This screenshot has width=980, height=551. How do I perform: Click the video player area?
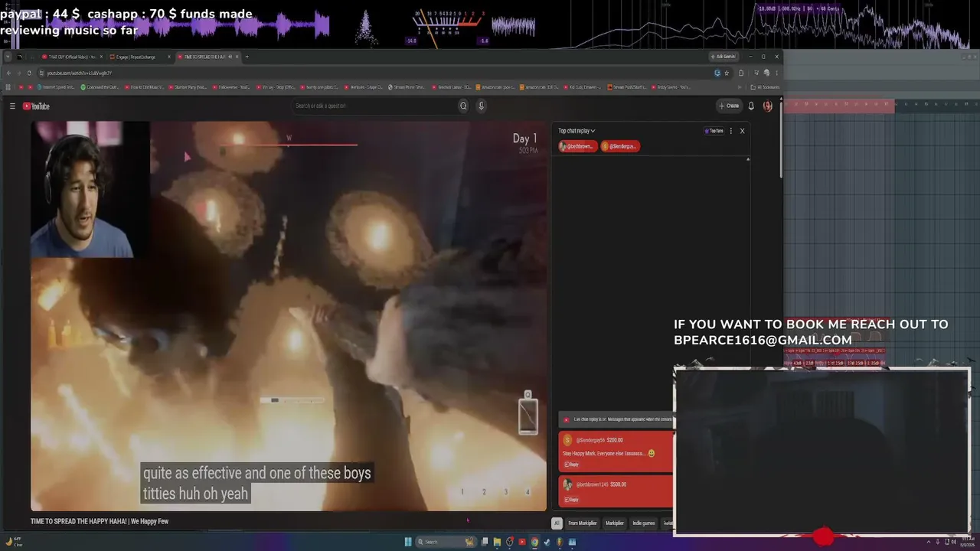click(289, 315)
